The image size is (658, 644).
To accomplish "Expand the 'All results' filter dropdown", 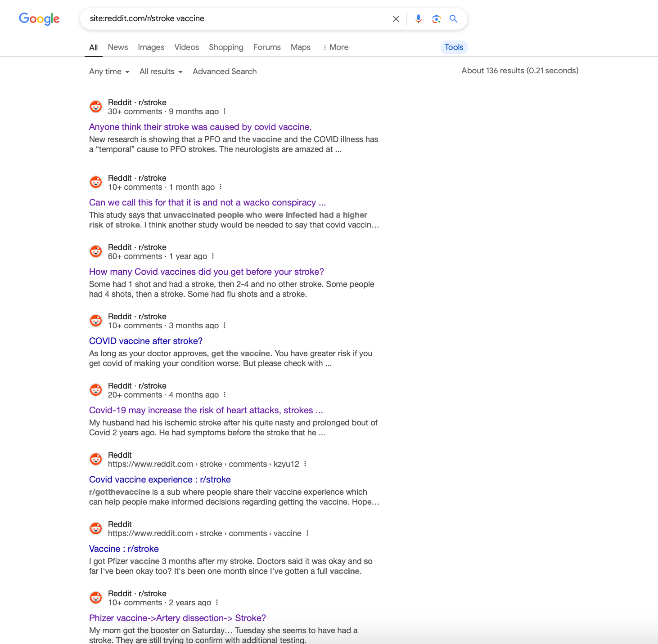I will 161,72.
